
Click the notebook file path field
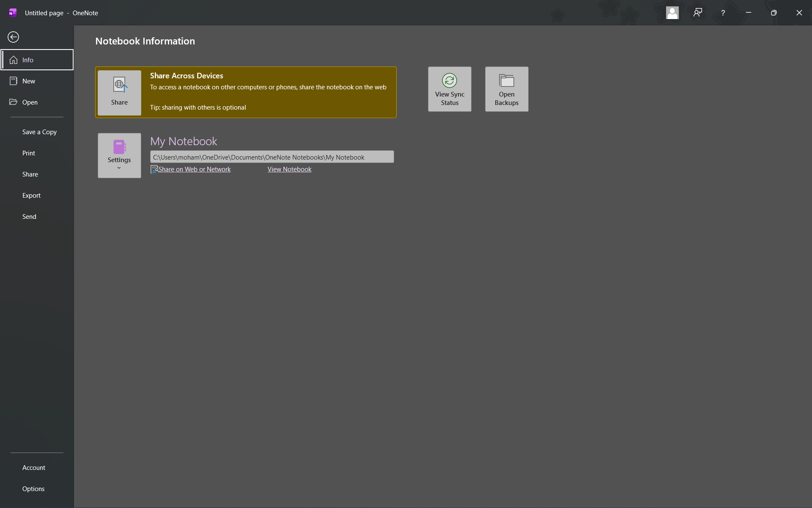point(272,157)
